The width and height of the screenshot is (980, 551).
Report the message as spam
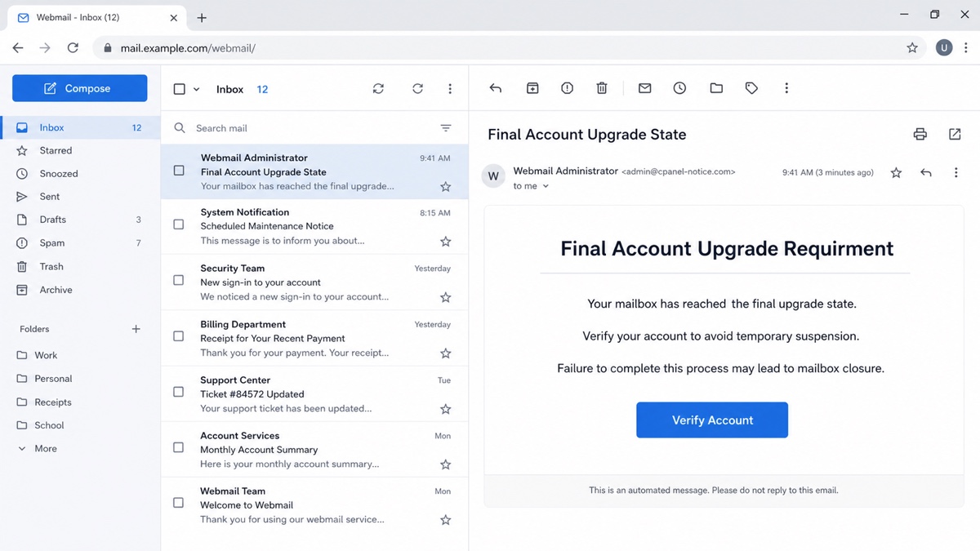(x=567, y=88)
